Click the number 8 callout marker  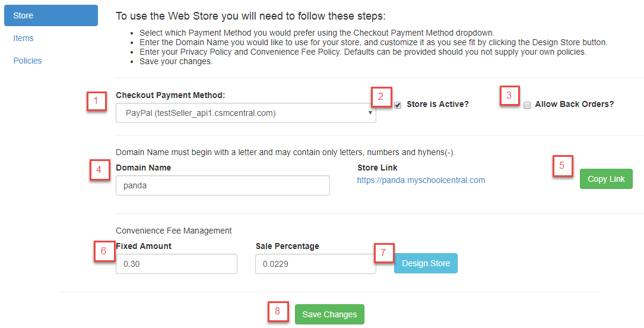coord(277,311)
